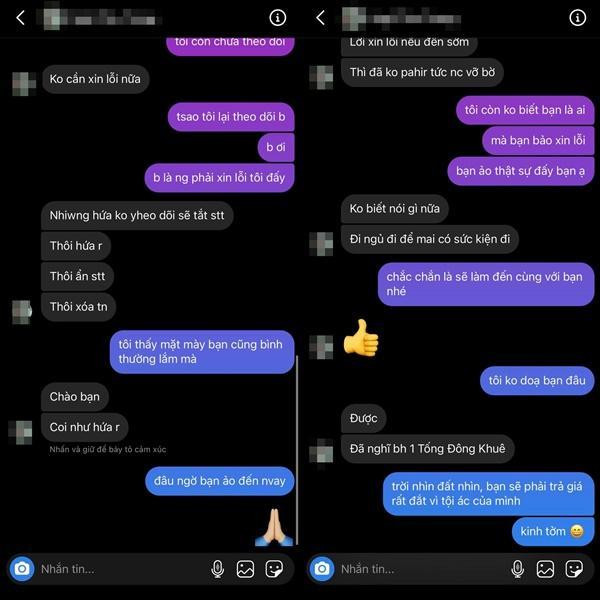Tap the sender avatar beside 'Coi như hứa r'
The height and width of the screenshot is (600, 600).
pos(20,432)
